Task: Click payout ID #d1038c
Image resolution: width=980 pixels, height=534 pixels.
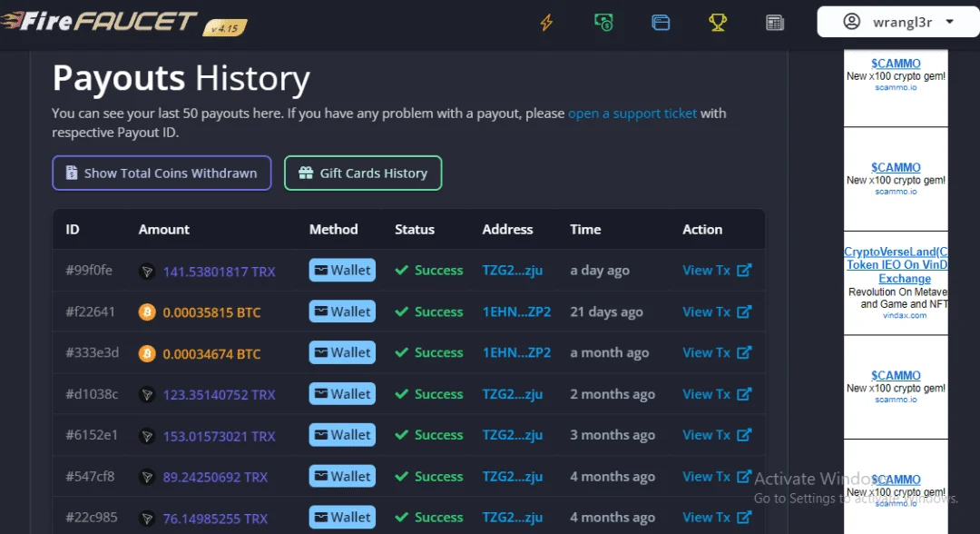Action: [92, 394]
